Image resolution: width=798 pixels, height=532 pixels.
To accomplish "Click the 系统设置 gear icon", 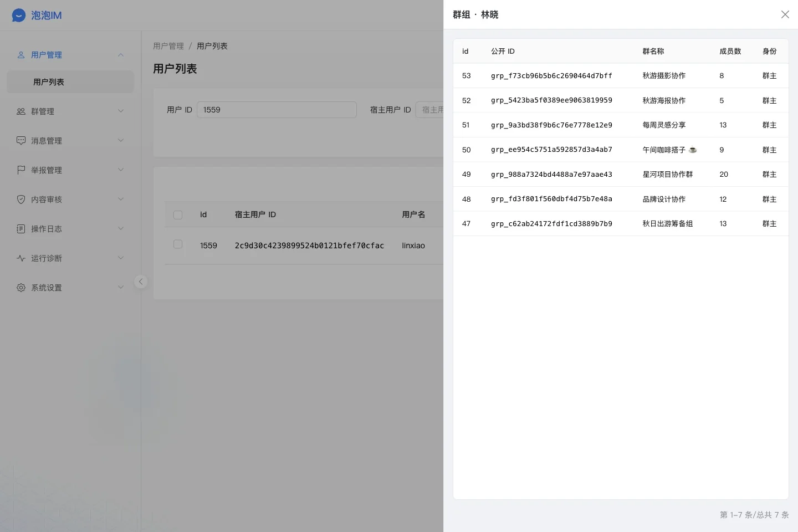I will point(21,288).
